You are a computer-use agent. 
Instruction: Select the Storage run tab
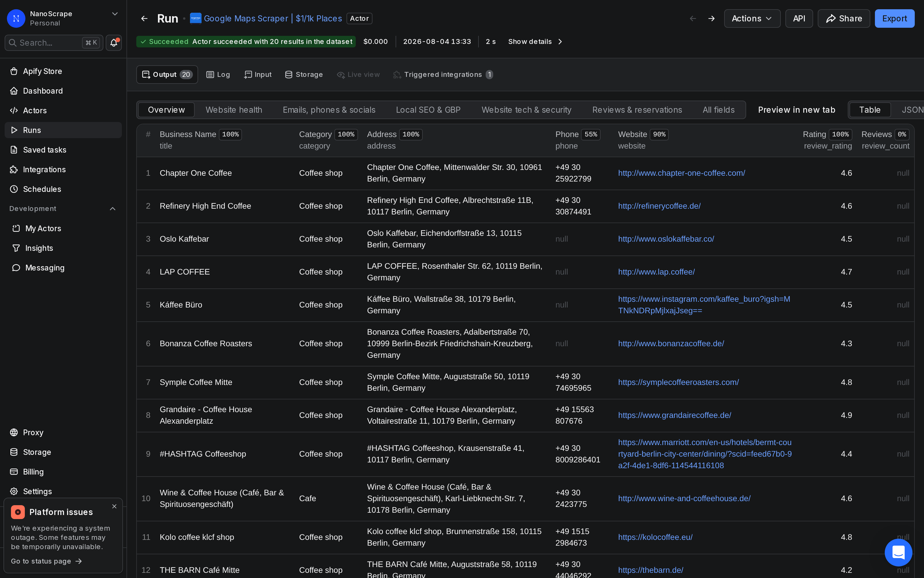[304, 75]
